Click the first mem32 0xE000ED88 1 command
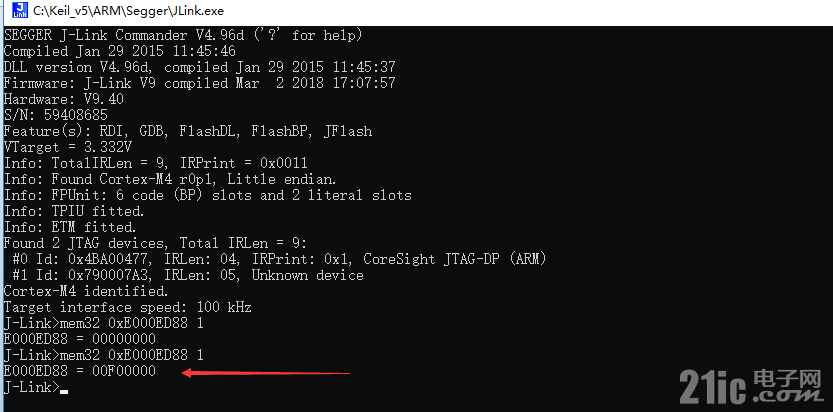833x412 pixels. pyautogui.click(x=131, y=323)
